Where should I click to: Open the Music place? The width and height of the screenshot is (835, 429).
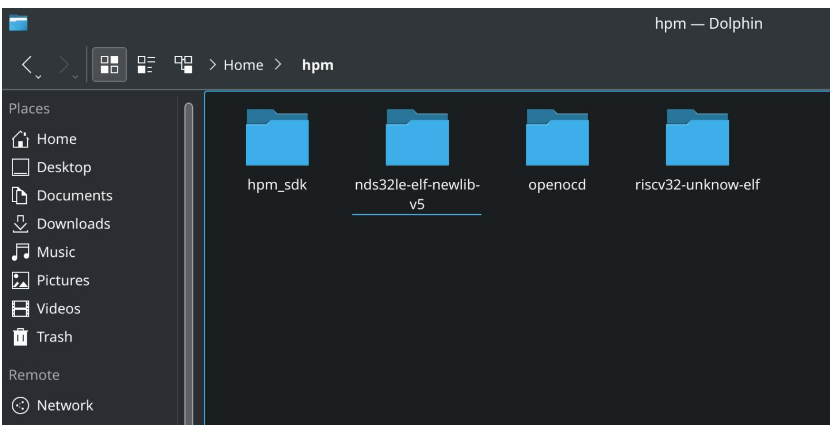(55, 252)
